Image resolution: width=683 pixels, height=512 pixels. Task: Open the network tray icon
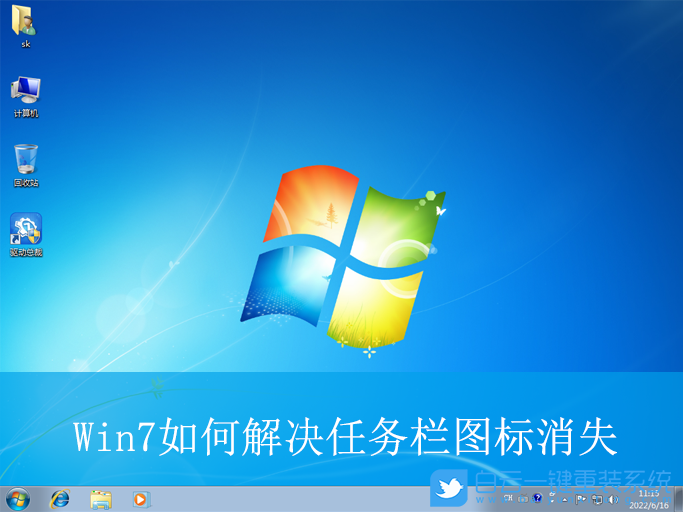[597, 499]
